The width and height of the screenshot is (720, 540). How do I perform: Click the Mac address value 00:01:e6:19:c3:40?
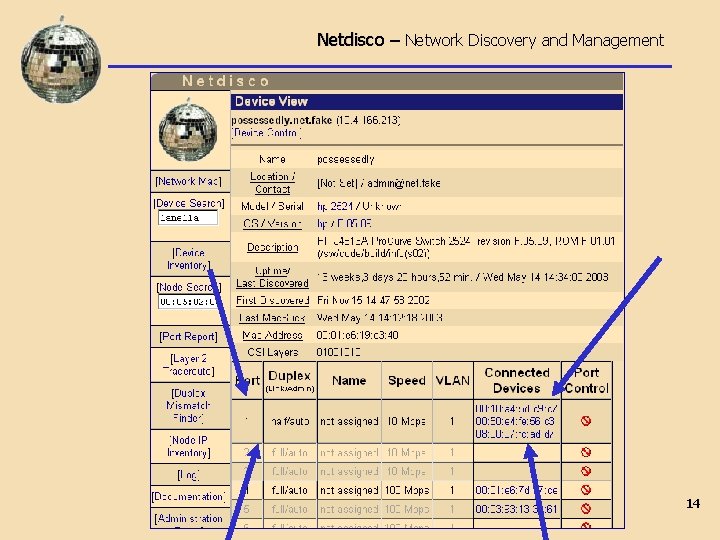click(357, 335)
